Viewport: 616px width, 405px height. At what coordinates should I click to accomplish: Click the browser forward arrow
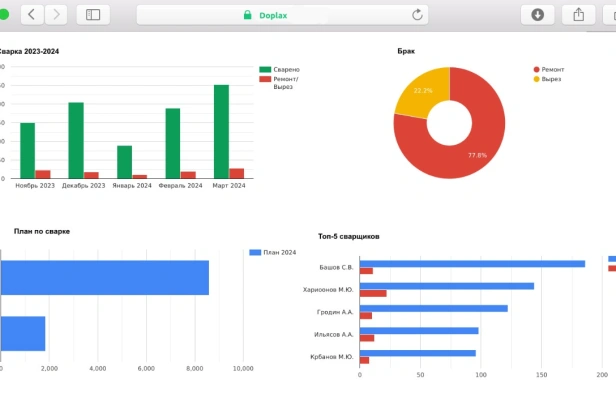point(56,15)
